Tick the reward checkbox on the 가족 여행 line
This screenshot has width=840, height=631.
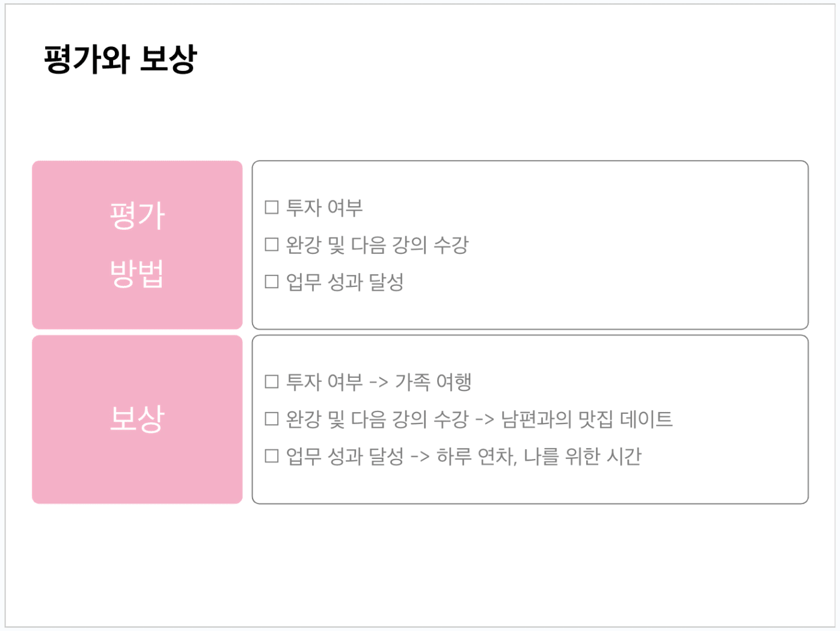272,382
